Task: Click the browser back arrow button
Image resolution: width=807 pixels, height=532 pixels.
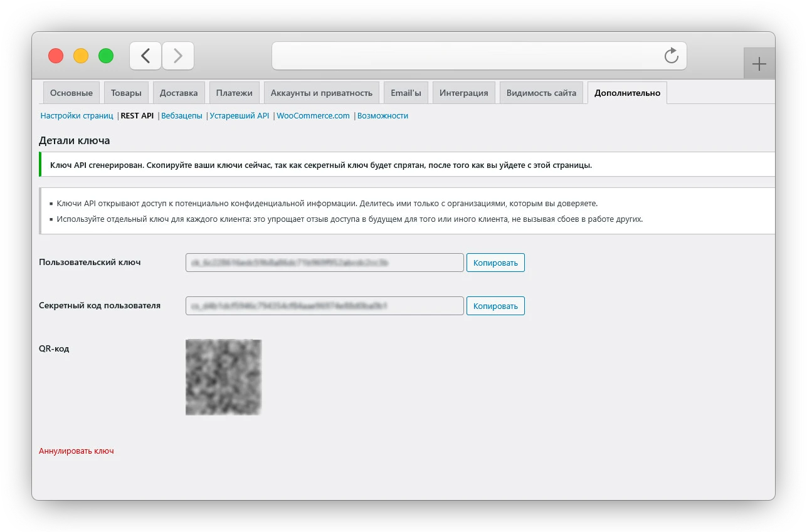Action: [145, 56]
